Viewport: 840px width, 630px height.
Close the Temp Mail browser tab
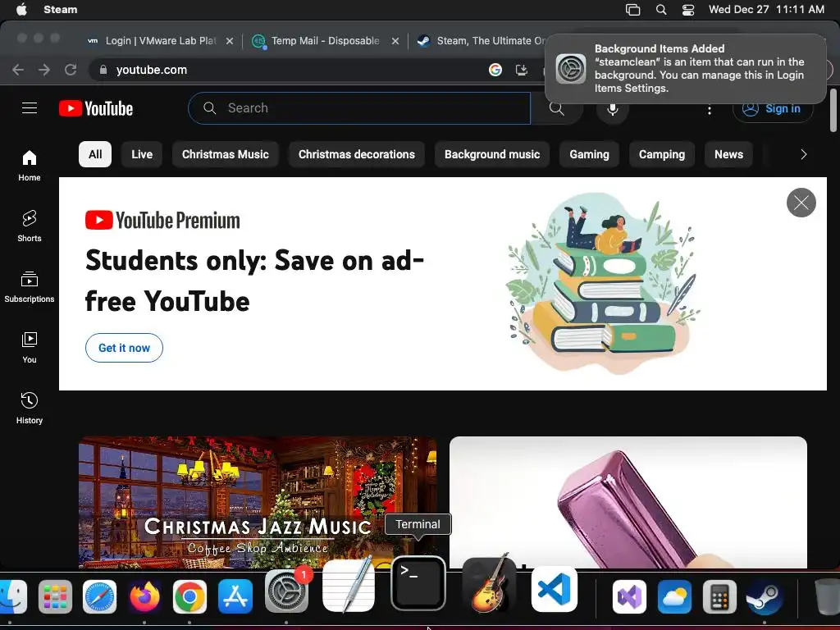click(395, 41)
